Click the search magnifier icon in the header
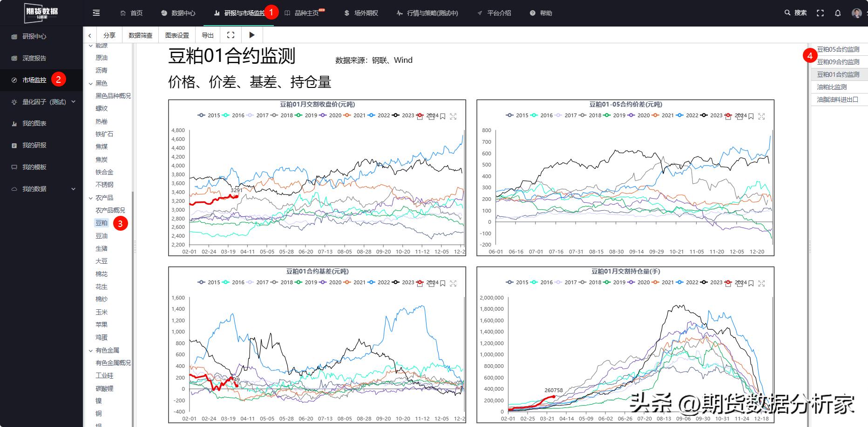 point(787,13)
